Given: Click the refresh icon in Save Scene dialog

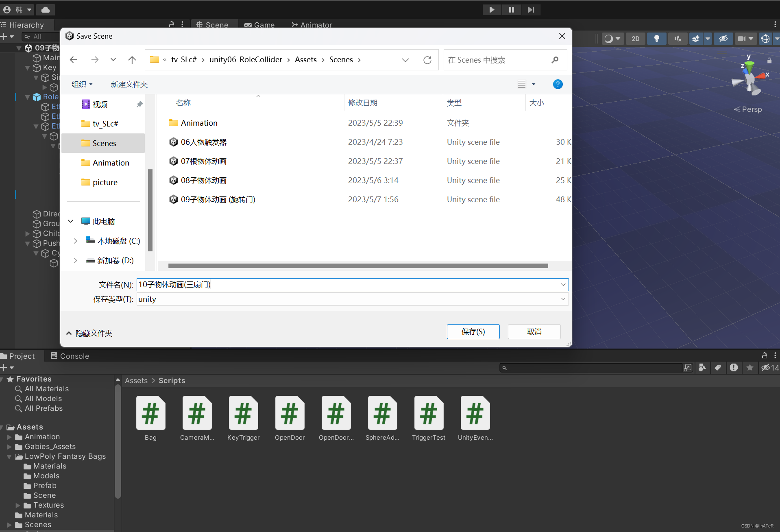Looking at the screenshot, I should [427, 60].
